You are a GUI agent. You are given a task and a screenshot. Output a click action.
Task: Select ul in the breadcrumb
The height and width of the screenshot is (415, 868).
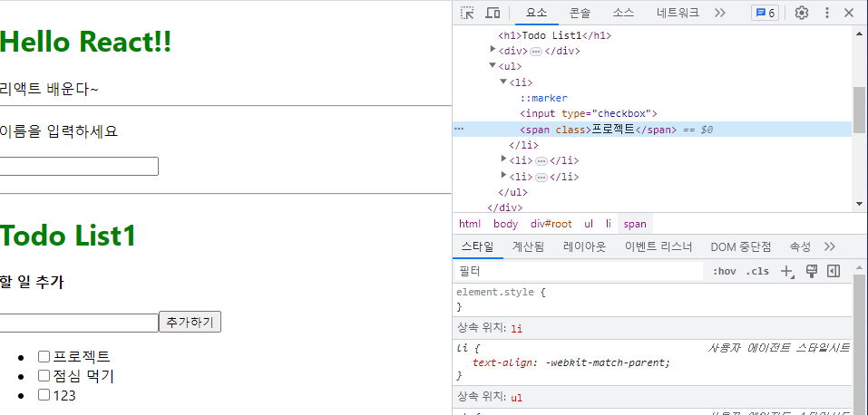[589, 224]
